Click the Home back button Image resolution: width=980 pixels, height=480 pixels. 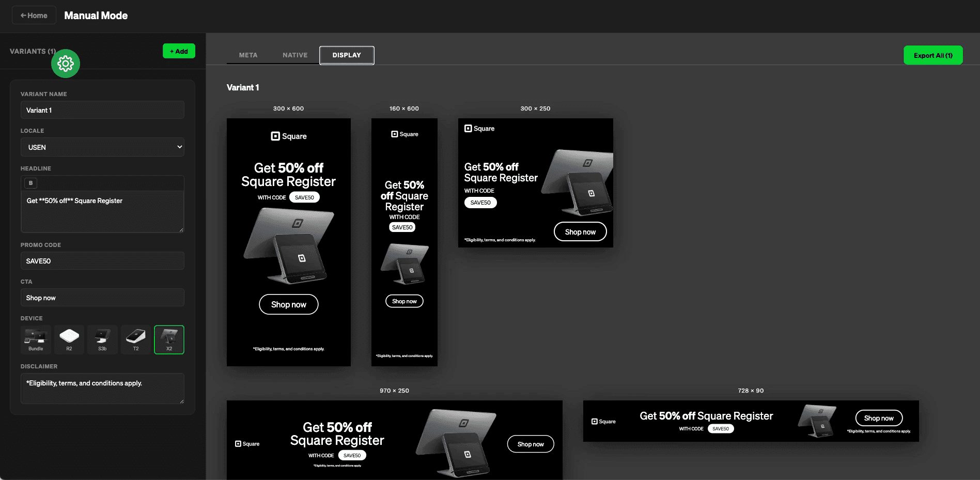click(34, 16)
